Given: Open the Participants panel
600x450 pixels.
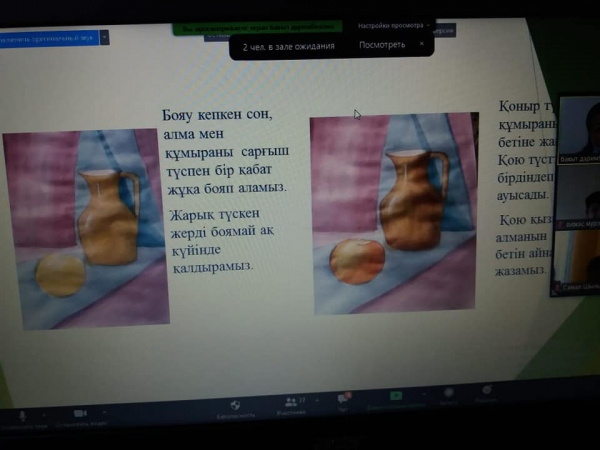Looking at the screenshot, I should (291, 402).
